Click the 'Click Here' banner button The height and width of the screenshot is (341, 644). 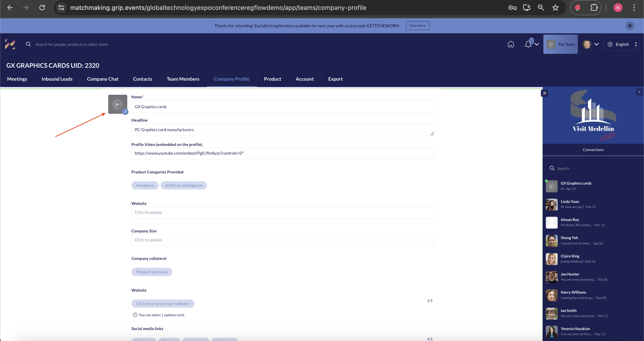click(x=417, y=26)
